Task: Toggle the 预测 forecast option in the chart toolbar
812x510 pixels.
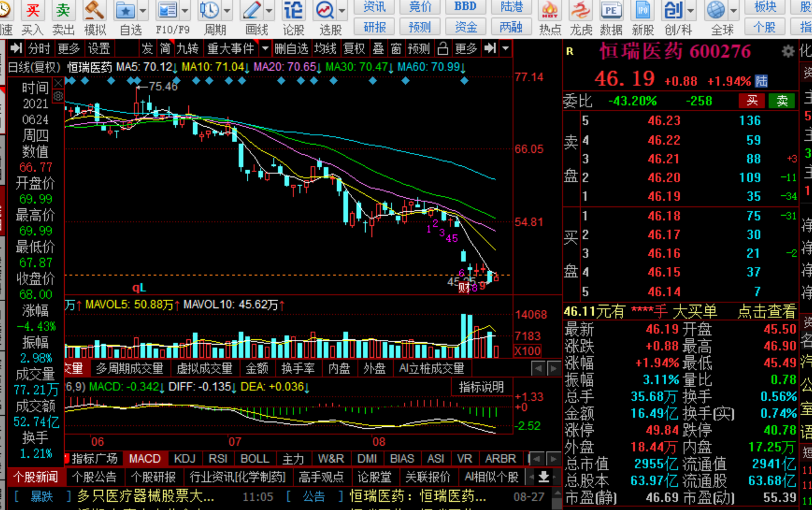Action: point(419,49)
